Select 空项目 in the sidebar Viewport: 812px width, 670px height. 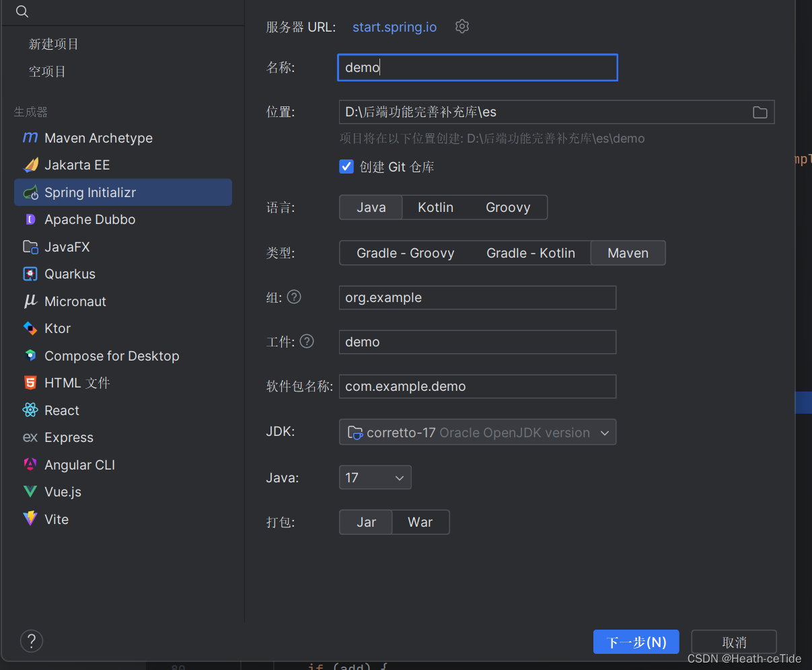click(x=47, y=71)
